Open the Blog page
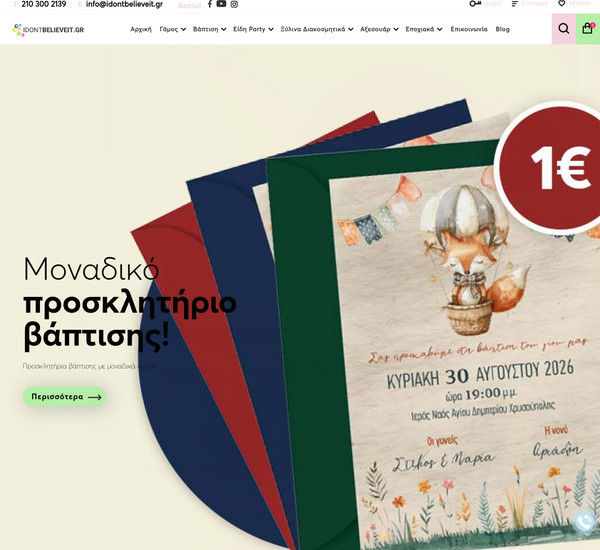Image resolution: width=600 pixels, height=550 pixels. [502, 29]
